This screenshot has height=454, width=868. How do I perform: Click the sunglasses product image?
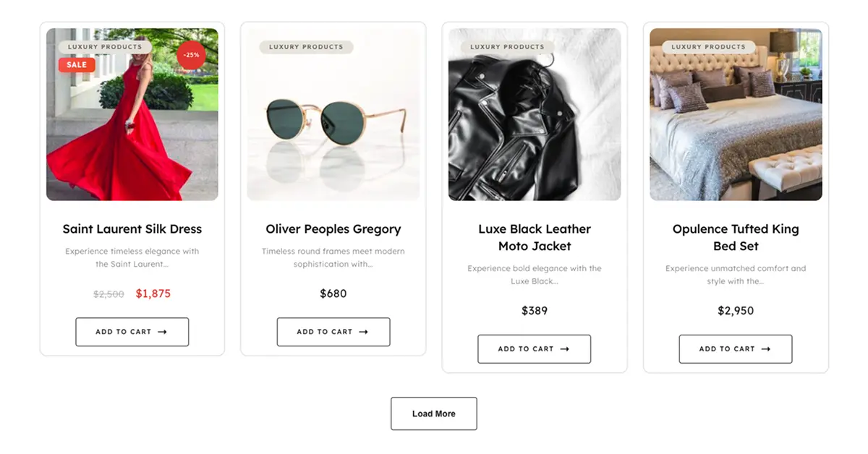333,113
